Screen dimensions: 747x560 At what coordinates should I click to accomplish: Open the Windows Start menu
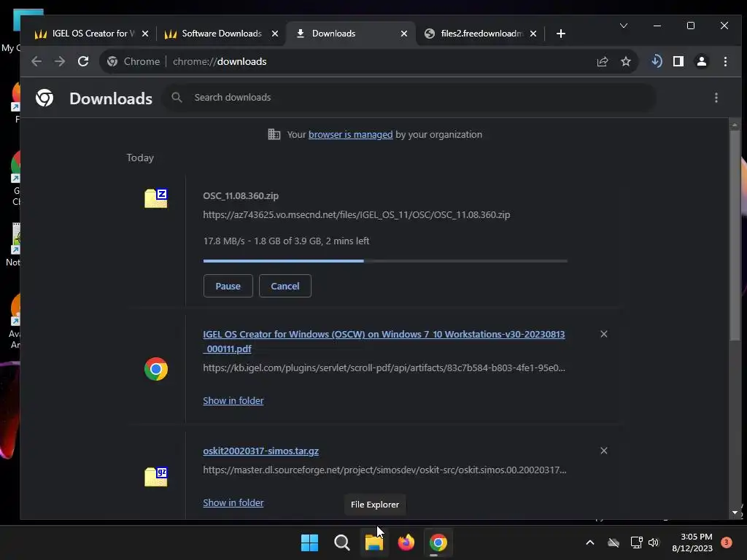point(309,542)
